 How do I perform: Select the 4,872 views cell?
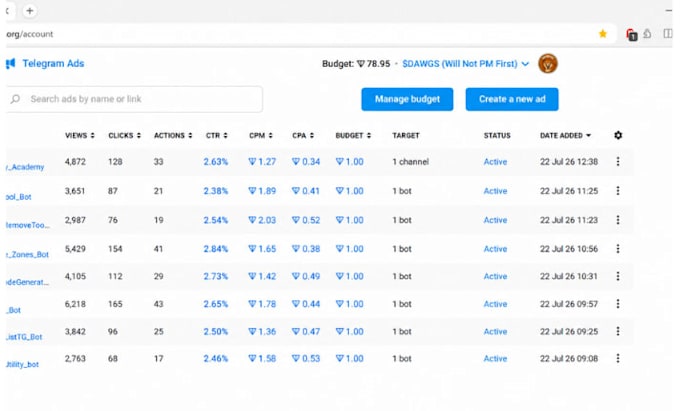[x=75, y=162]
